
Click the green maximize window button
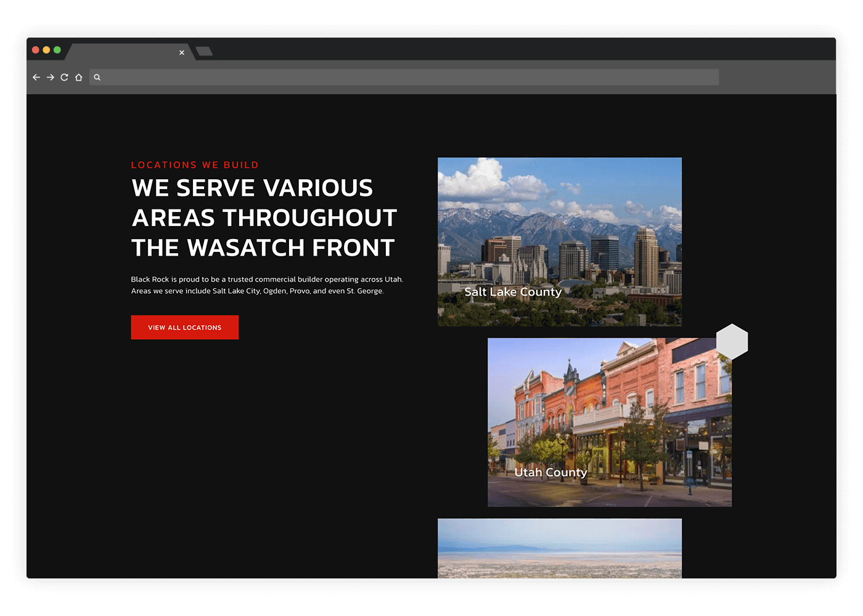57,50
